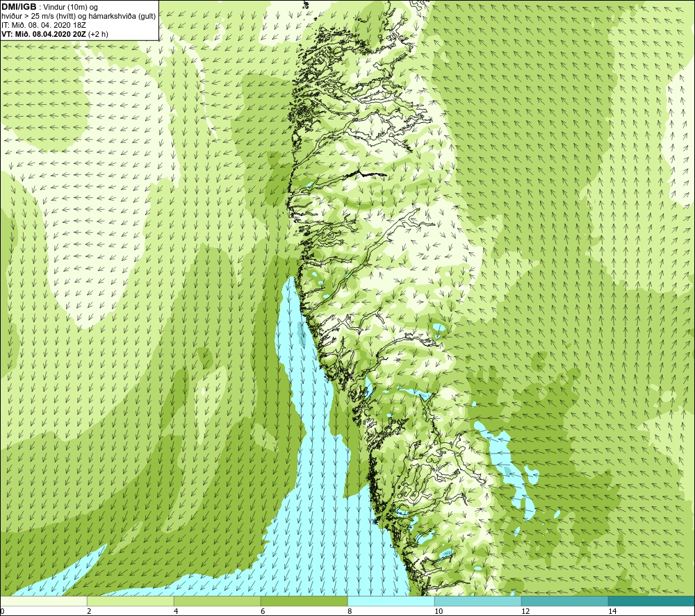
Task: Click the "IT: Mið. 08. 04. 2020 18Z" line
Action: pos(44,25)
